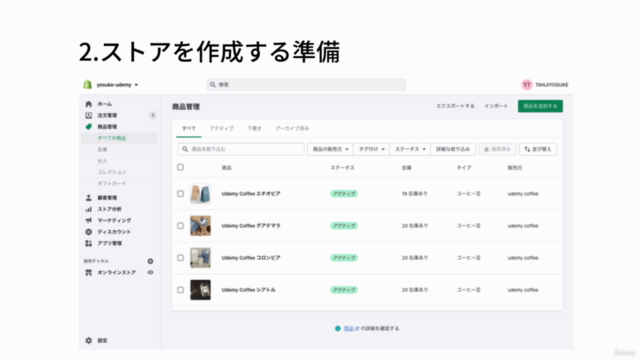
Task: Open the Inventory (在庫) submenu item
Action: tap(102, 150)
